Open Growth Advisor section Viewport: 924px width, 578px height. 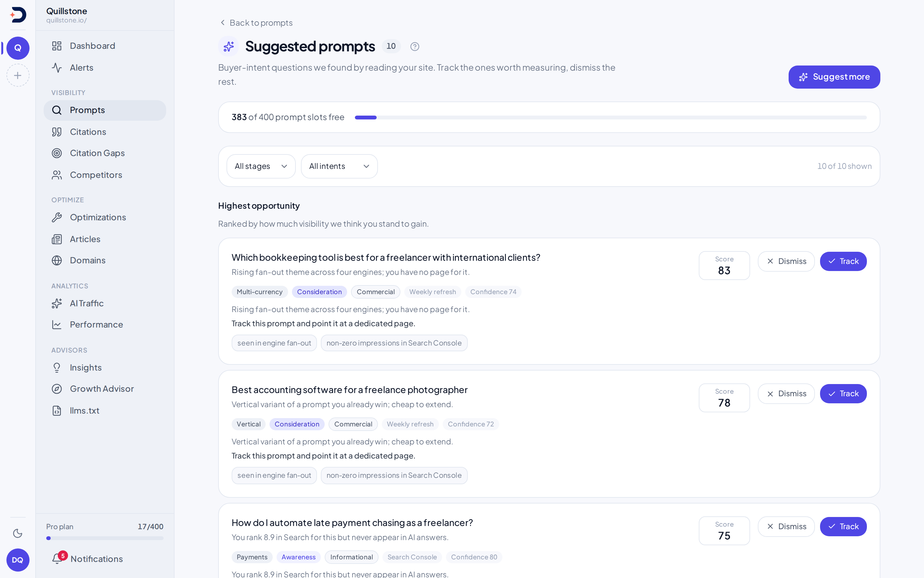coord(105,389)
